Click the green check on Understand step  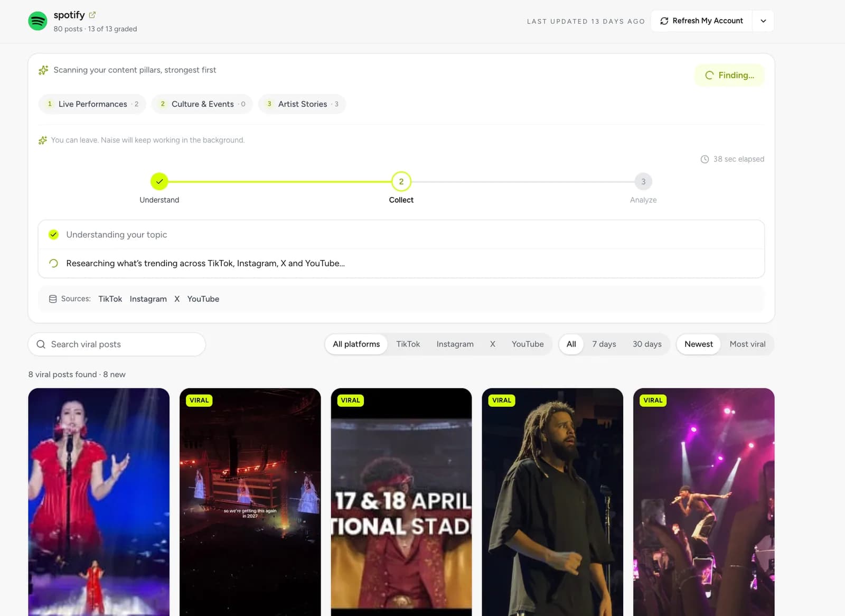[x=159, y=181]
